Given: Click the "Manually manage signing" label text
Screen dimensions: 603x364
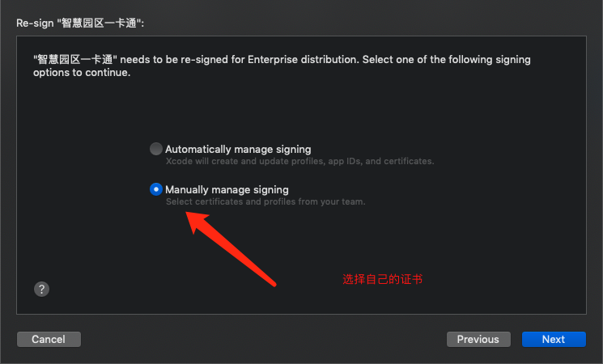Looking at the screenshot, I should (x=227, y=189).
